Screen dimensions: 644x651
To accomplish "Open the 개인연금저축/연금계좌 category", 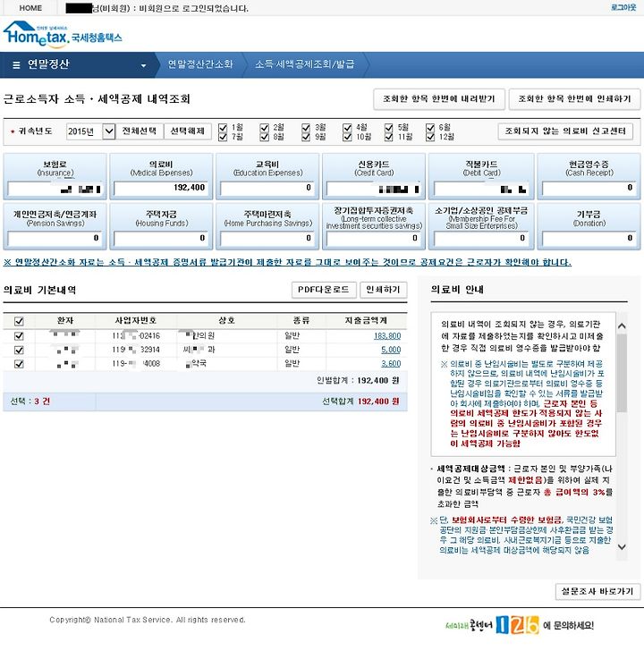I will [x=55, y=226].
